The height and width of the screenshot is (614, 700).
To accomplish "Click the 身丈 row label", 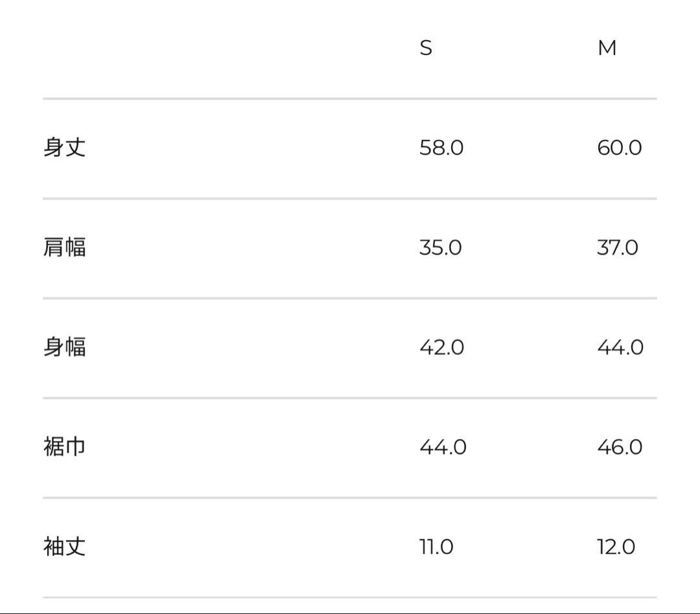I will point(64,148).
